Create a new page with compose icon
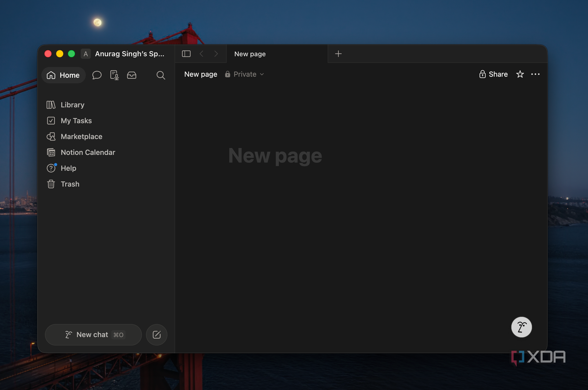This screenshot has width=588, height=390. point(157,335)
